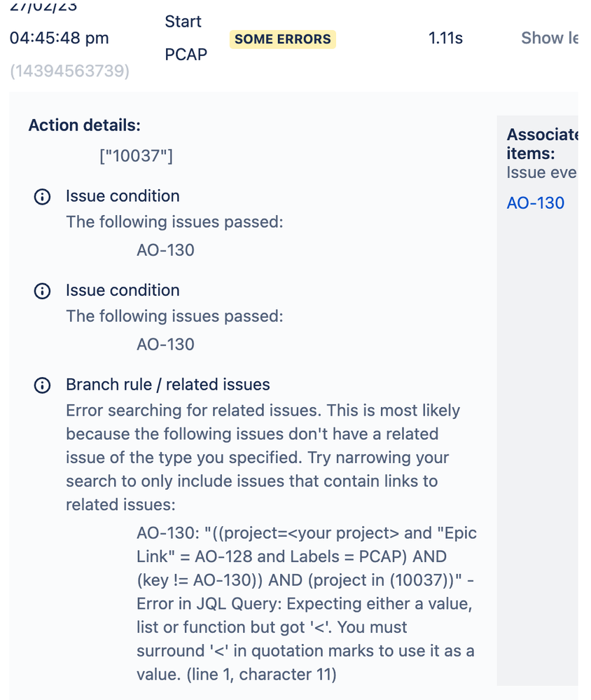The image size is (591, 700).
Task: Click the audit log ID 14394563739
Action: (x=69, y=71)
